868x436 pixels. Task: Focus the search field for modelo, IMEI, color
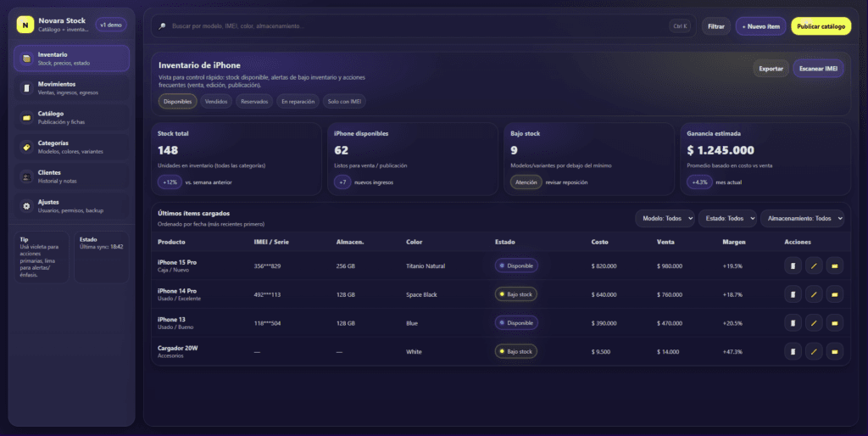coord(407,26)
